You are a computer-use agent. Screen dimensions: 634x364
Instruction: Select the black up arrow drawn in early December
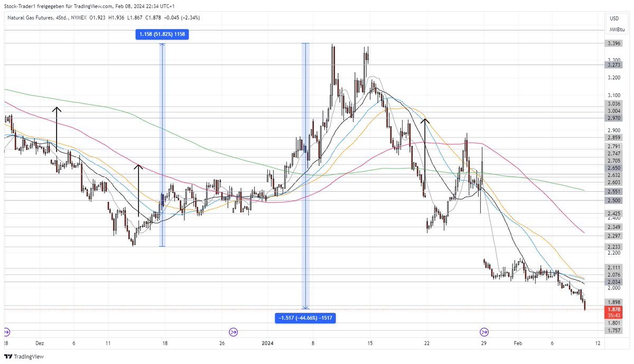click(57, 129)
